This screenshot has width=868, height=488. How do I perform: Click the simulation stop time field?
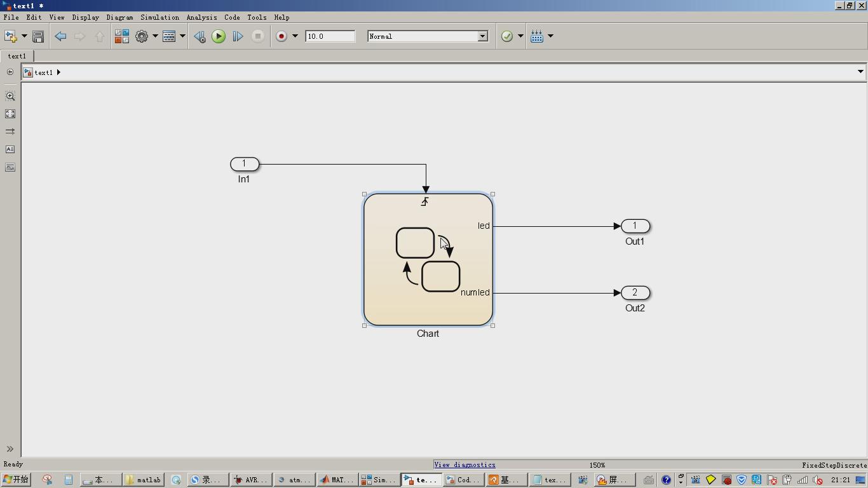(330, 36)
